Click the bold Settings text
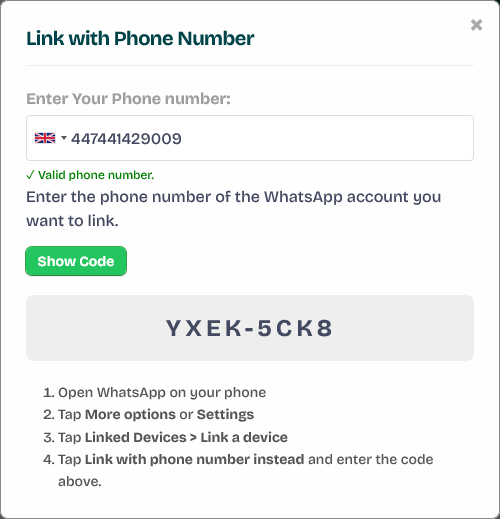500x519 pixels. pos(225,415)
